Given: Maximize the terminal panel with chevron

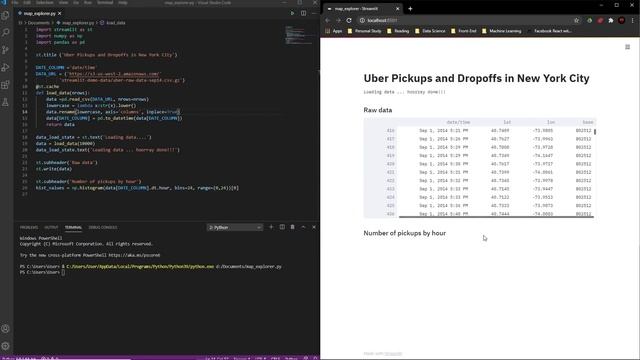Looking at the screenshot, I should pyautogui.click(x=303, y=227).
